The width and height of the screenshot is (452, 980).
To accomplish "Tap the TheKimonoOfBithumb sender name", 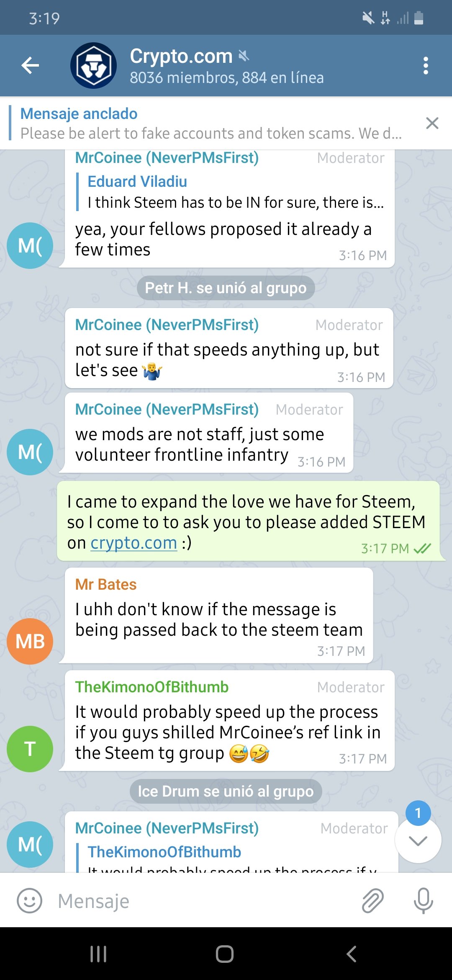I will click(152, 687).
